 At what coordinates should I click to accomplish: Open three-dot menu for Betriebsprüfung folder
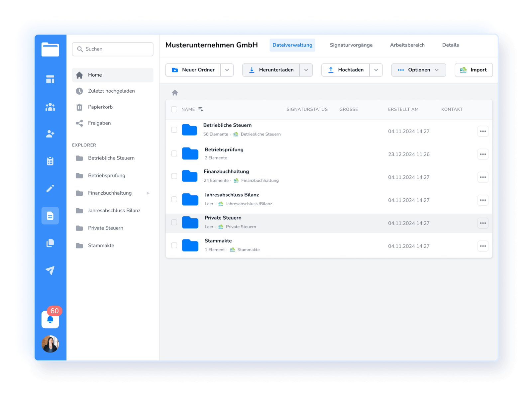pyautogui.click(x=483, y=154)
